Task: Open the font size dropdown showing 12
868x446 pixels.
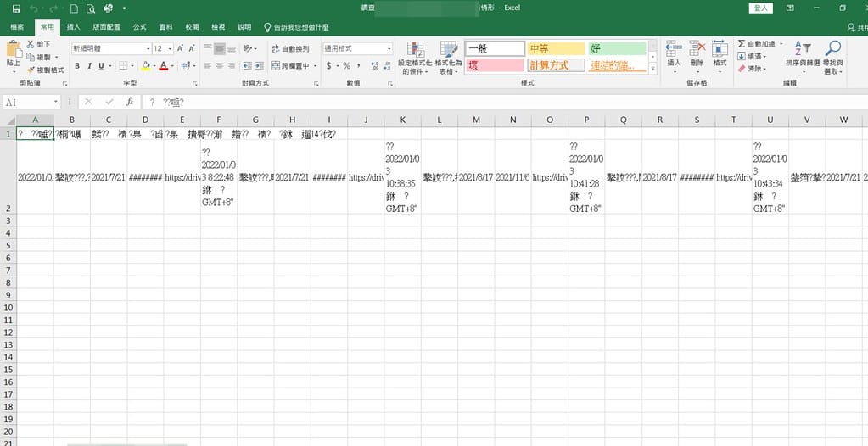Action: pyautogui.click(x=170, y=48)
